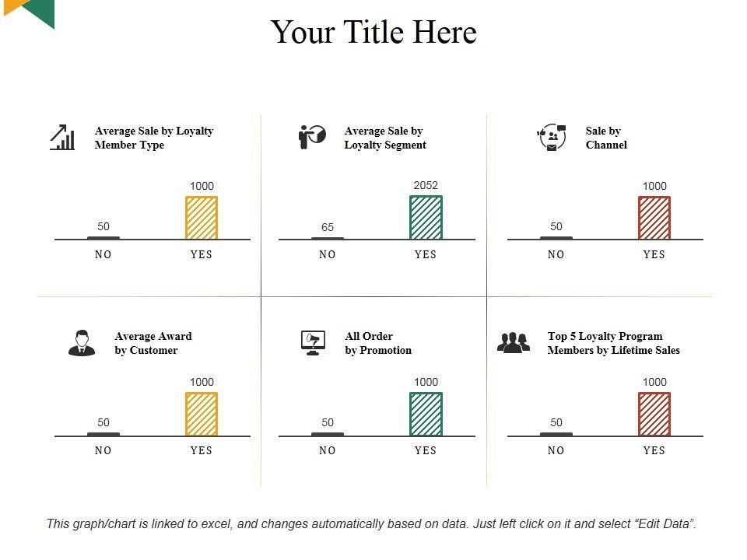Image resolution: width=747 pixels, height=560 pixels.
Task: Click the megaphone monitor promotion icon
Action: 313,343
